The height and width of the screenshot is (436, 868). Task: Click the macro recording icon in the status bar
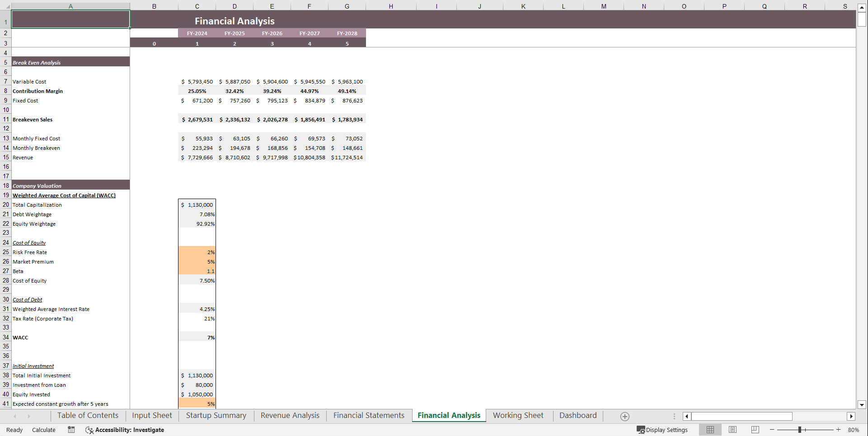[x=71, y=430]
